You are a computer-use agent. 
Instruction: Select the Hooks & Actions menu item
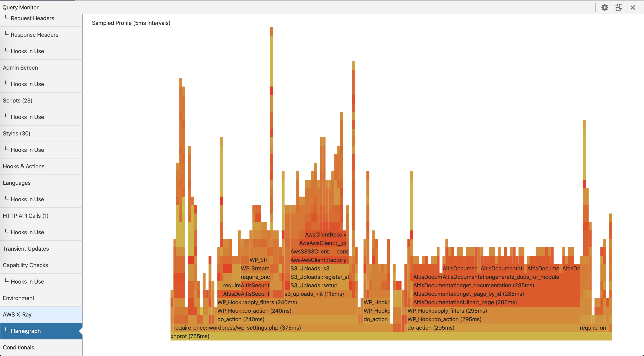[24, 166]
